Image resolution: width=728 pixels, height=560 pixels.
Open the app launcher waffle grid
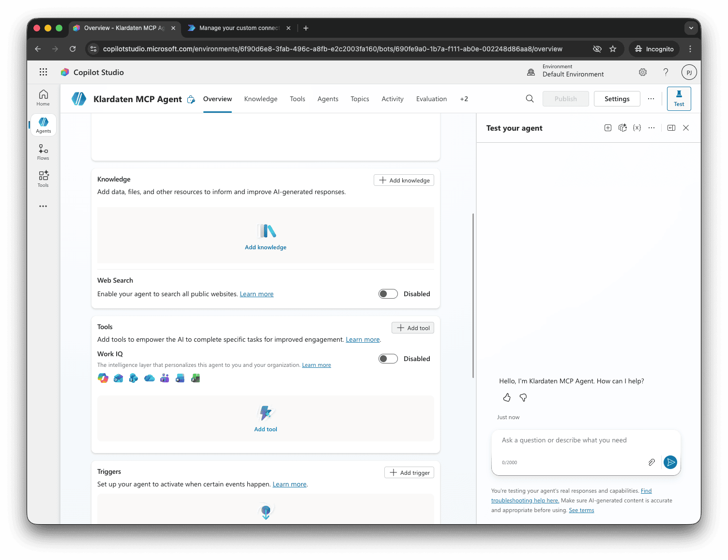43,72
